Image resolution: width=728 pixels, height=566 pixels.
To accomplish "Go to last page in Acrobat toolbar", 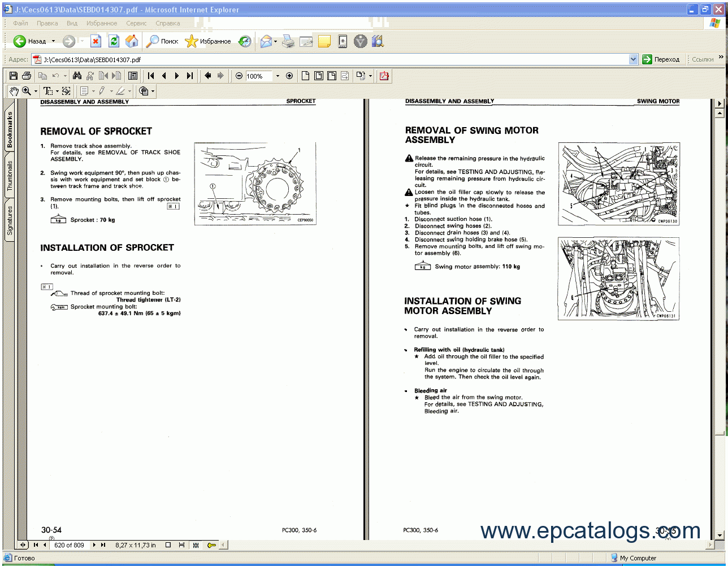I will pos(189,76).
